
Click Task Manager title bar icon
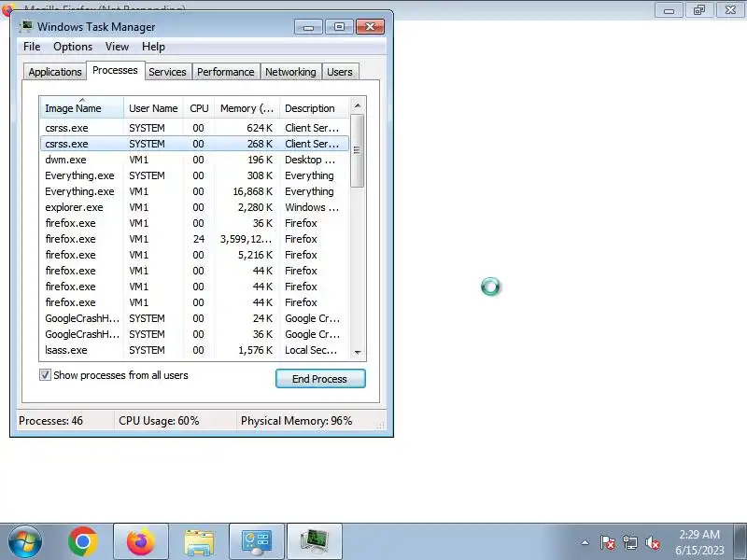26,27
